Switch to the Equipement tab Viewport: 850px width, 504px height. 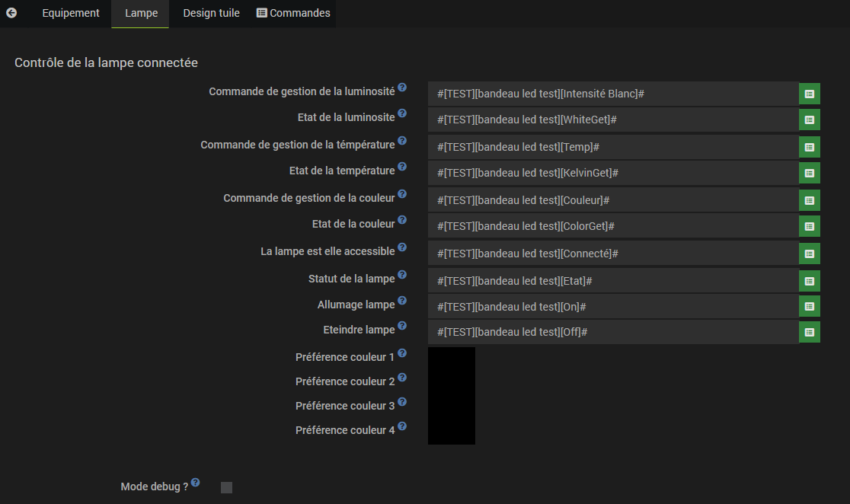click(x=71, y=13)
